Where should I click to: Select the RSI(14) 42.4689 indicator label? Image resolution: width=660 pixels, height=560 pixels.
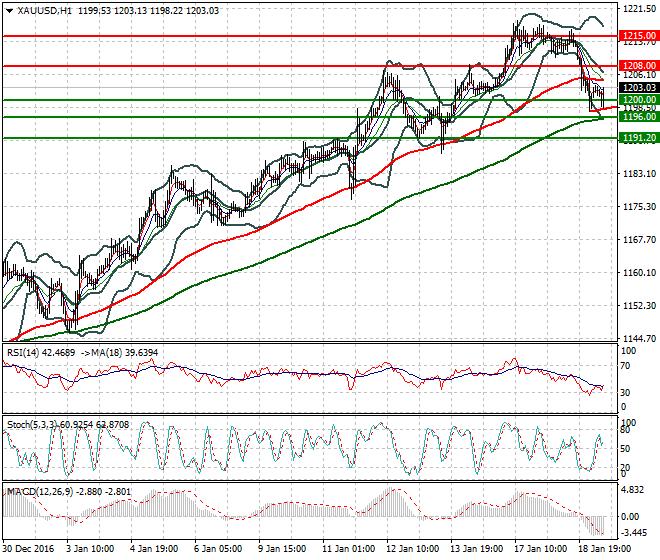[41, 352]
